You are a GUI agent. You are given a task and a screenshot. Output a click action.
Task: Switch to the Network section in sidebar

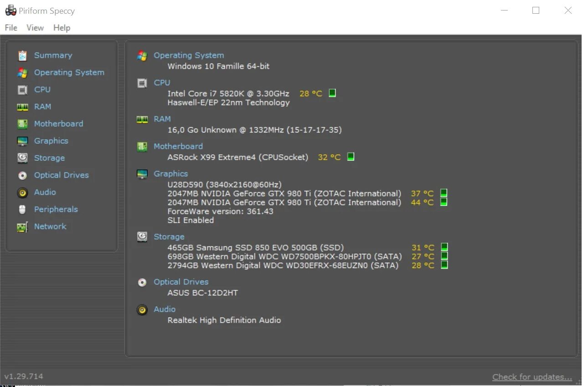[50, 227]
